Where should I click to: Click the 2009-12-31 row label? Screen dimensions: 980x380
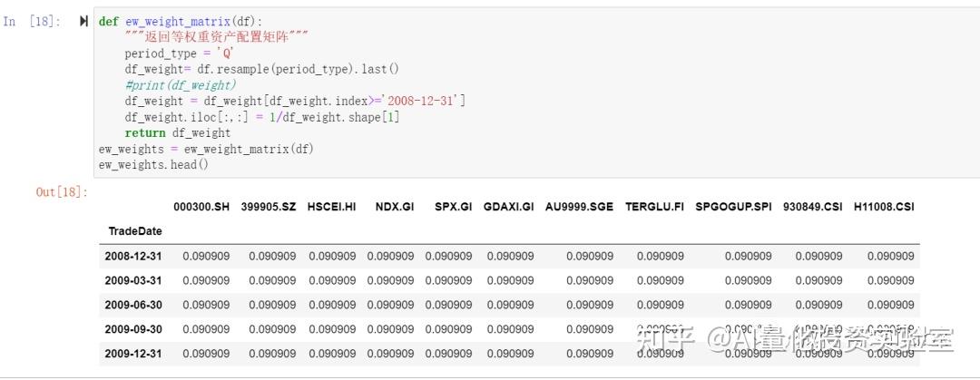click(133, 354)
